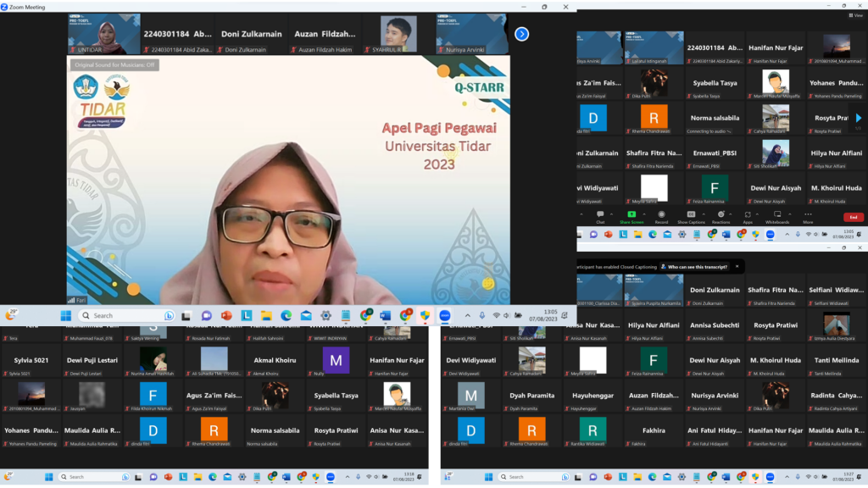Image resolution: width=868 pixels, height=488 pixels.
Task: Open Microsoft Edge on the large taskbar
Action: coord(287,315)
